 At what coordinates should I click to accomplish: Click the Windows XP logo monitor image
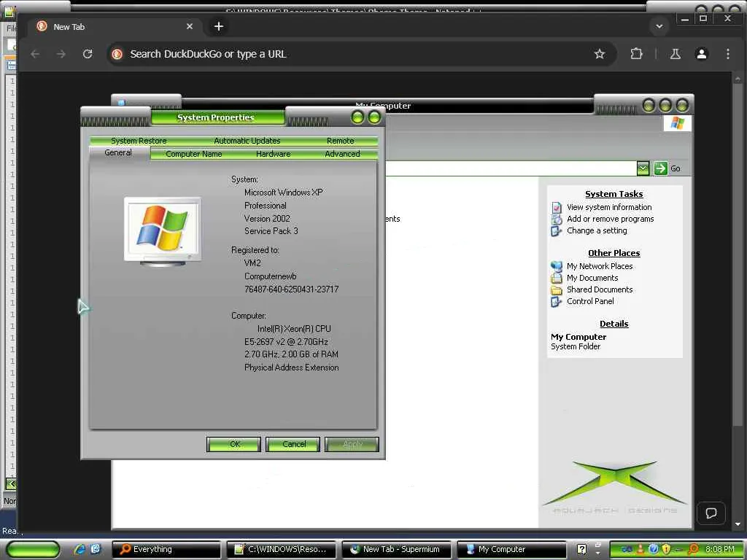[163, 231]
